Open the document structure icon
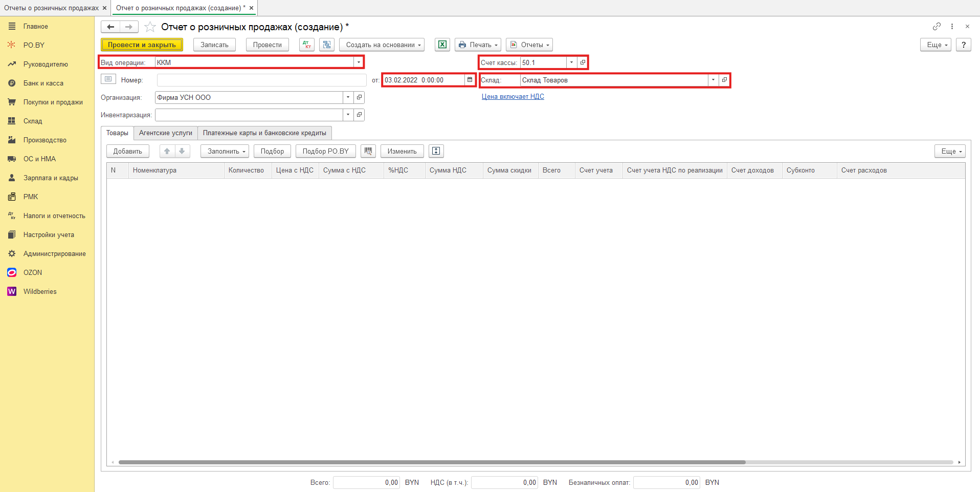980x492 pixels. click(x=327, y=45)
